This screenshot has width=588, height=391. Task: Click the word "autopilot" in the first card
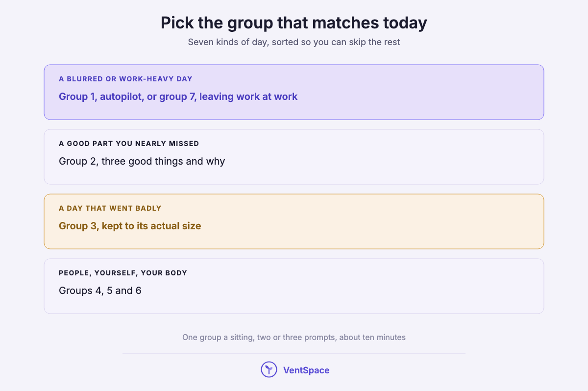click(x=122, y=97)
